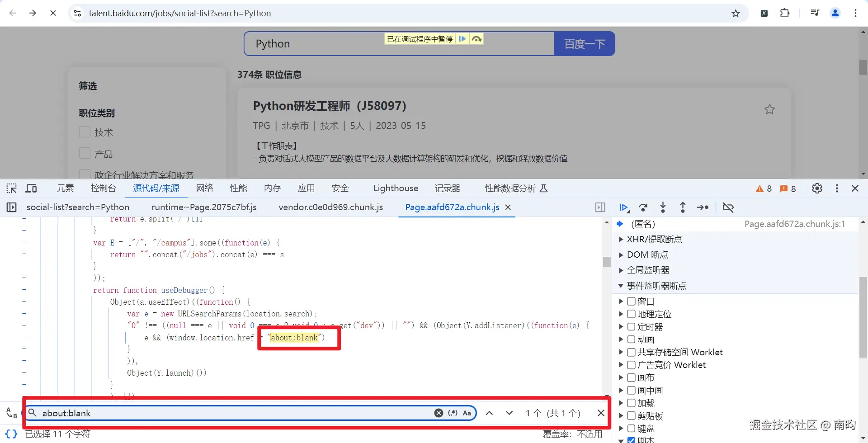The image size is (868, 443).
Task: Deactivate all breakpoints
Action: pos(728,207)
